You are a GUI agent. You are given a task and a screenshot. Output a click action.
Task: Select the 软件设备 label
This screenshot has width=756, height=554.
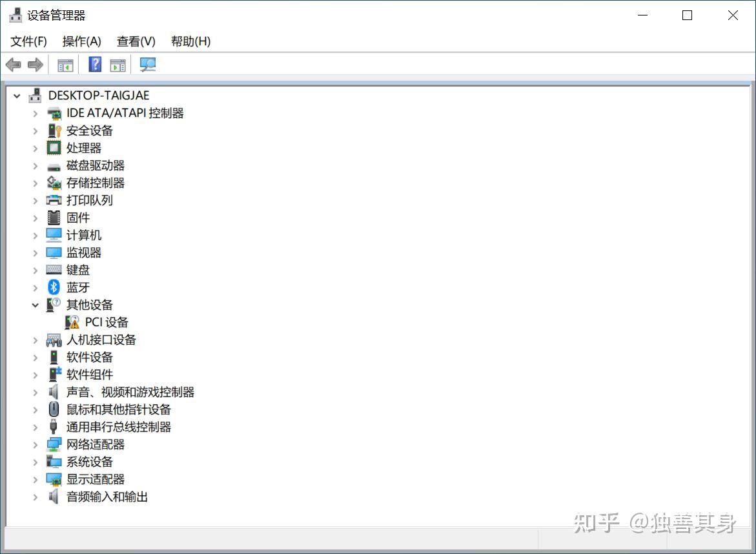click(90, 357)
